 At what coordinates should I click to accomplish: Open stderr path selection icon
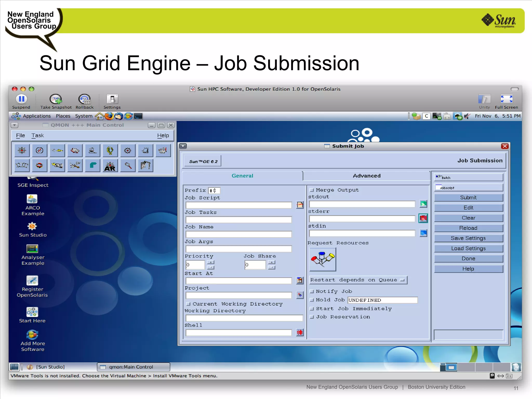(423, 218)
